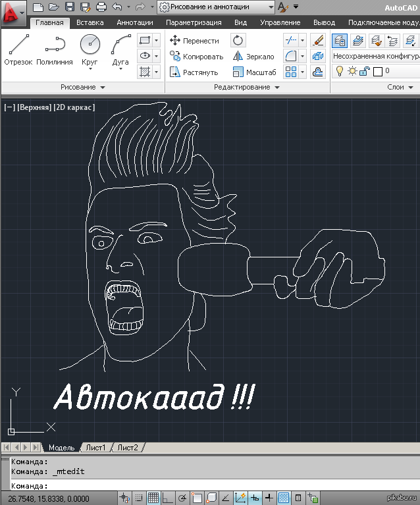Choose the Hatch tool icon

(145, 72)
